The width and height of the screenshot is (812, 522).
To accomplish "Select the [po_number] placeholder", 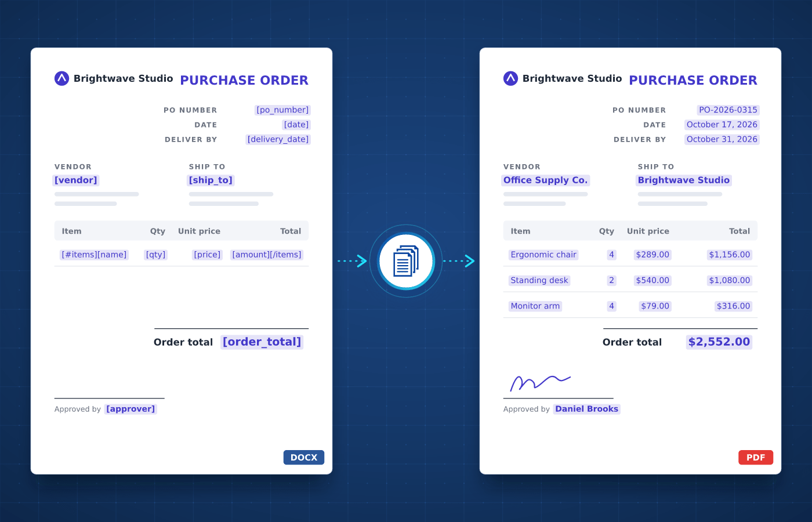I will 282,110.
